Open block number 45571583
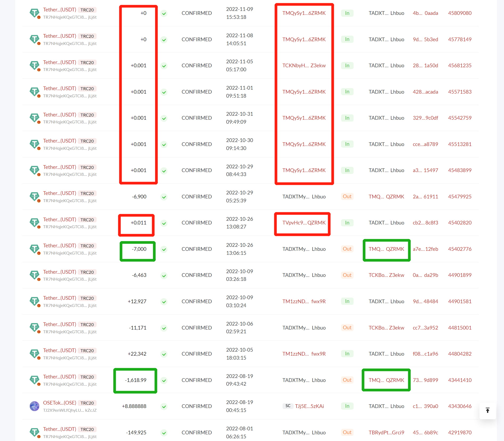Viewport: 504px width, 441px height. point(460,92)
